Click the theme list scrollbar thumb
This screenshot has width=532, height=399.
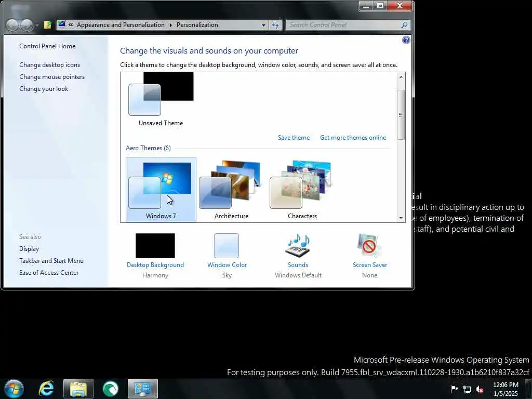click(x=401, y=115)
